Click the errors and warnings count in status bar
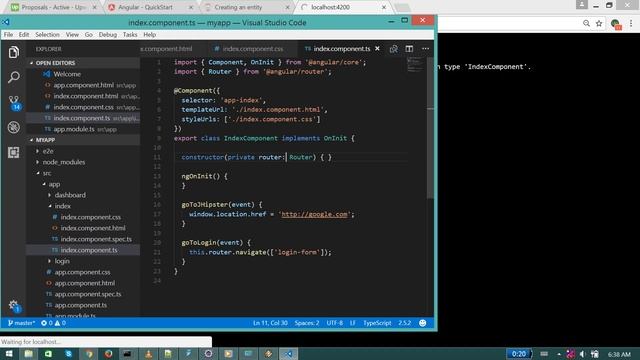 53,323
